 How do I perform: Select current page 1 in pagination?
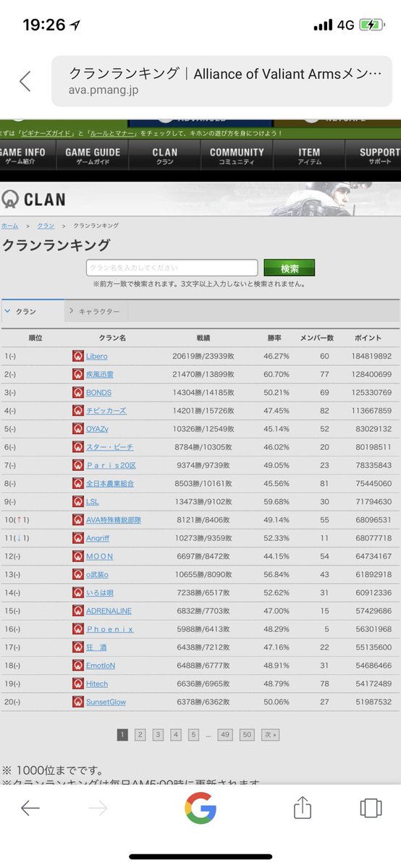click(122, 735)
